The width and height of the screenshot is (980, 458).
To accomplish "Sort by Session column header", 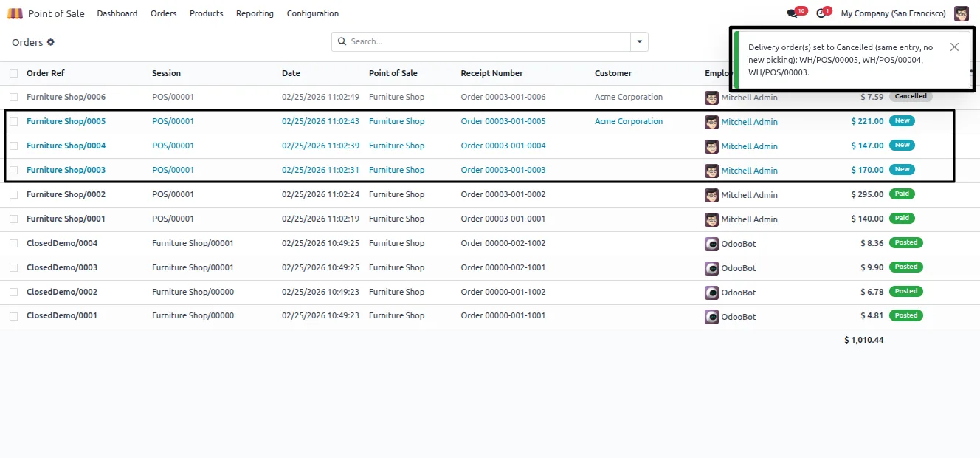I will [x=166, y=73].
